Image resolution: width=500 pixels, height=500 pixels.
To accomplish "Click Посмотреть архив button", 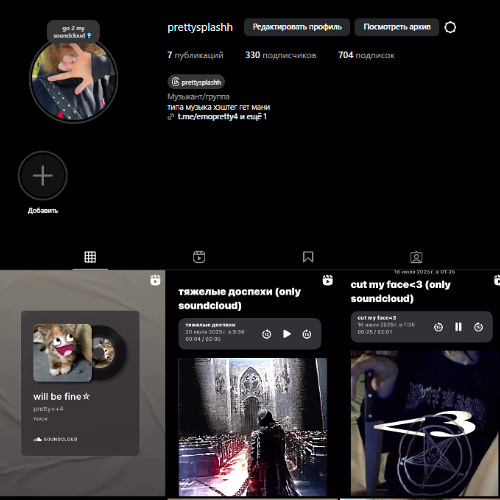I will click(397, 27).
